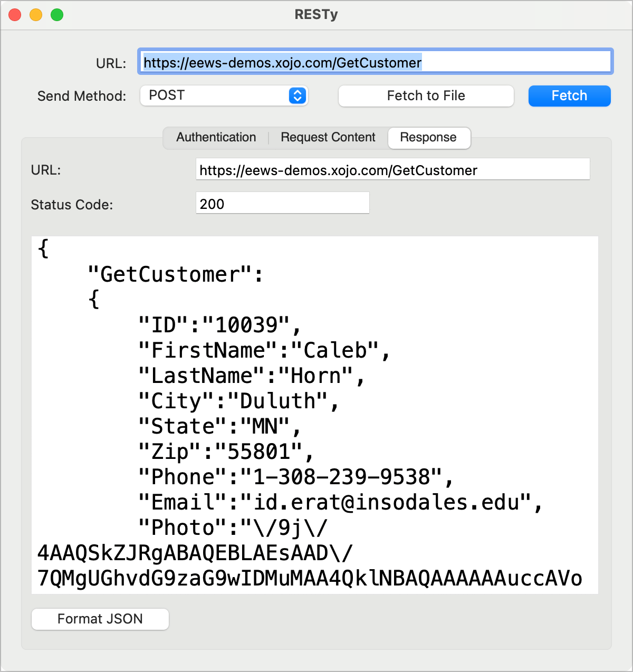
Task: Switch to the Authentication tab
Action: coord(216,137)
